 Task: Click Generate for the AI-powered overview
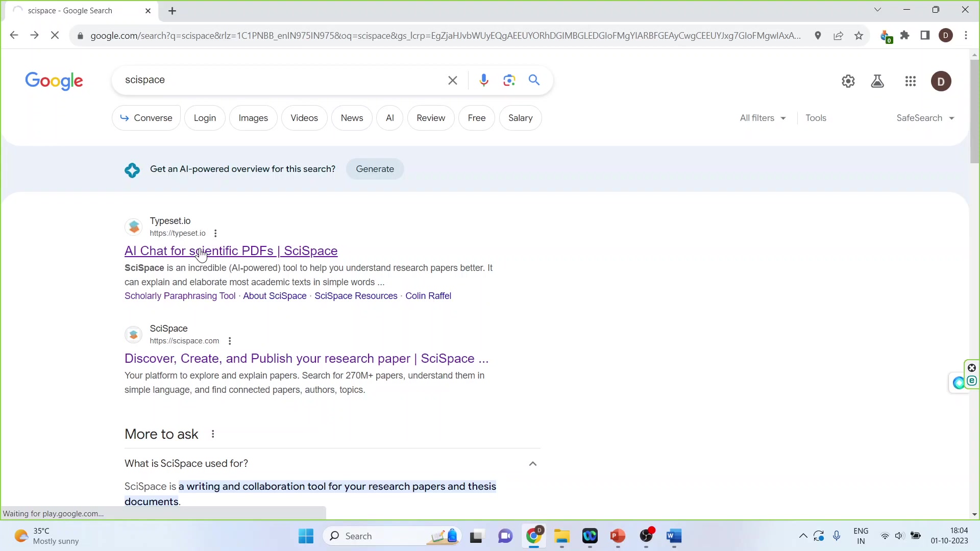click(375, 169)
